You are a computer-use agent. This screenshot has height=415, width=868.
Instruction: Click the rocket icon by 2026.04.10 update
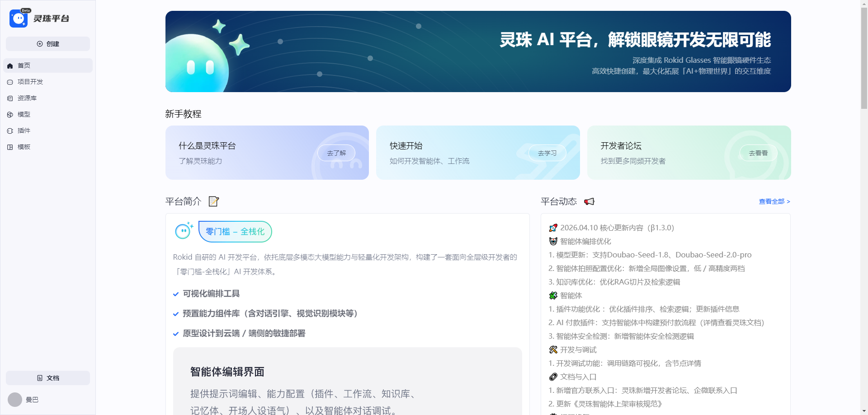point(553,228)
